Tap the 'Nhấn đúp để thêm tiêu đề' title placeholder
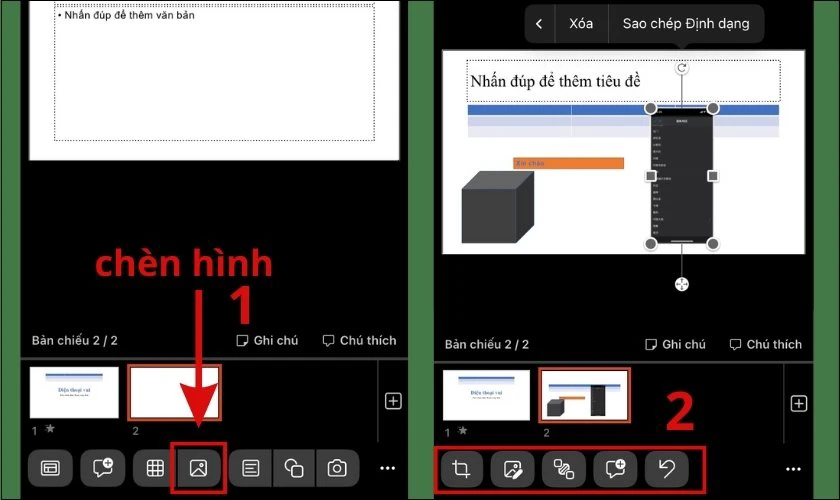 point(555,81)
